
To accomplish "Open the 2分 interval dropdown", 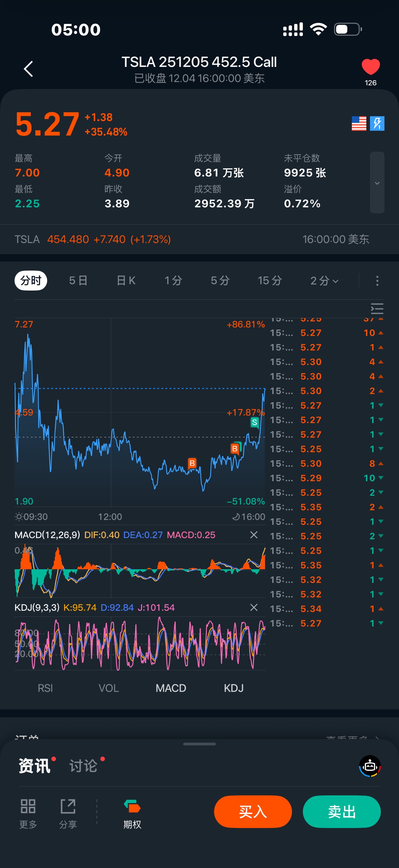I will (x=324, y=280).
